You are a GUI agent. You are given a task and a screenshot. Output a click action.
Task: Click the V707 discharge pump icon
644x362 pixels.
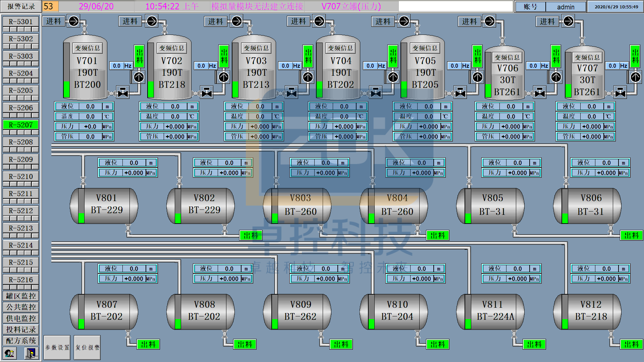pos(635,77)
